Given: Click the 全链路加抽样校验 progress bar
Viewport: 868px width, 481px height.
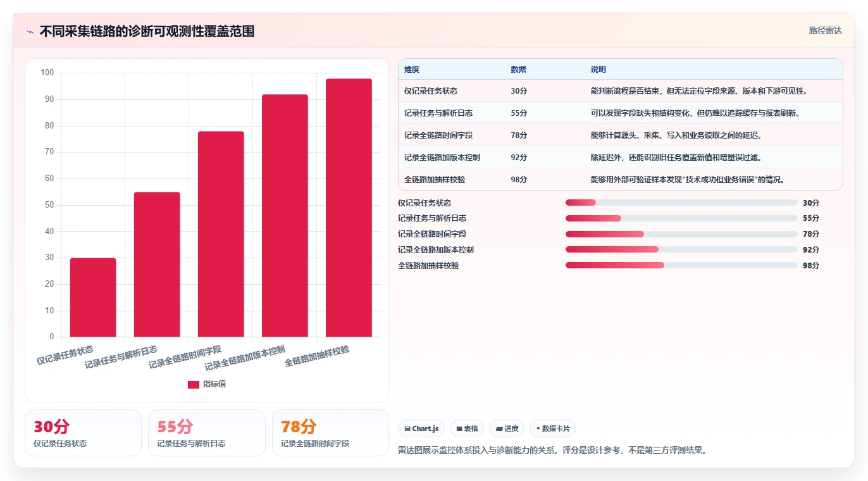Looking at the screenshot, I should pyautogui.click(x=681, y=265).
